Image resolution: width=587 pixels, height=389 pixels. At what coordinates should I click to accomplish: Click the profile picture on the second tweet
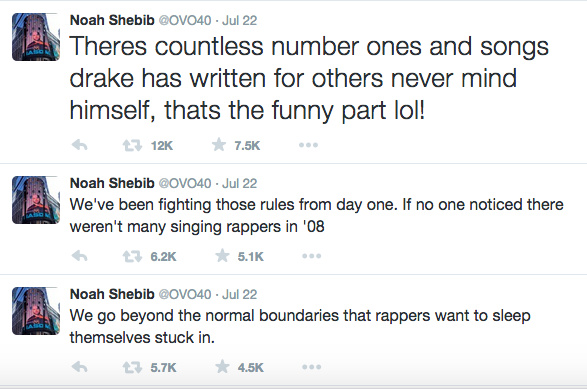coord(36,200)
